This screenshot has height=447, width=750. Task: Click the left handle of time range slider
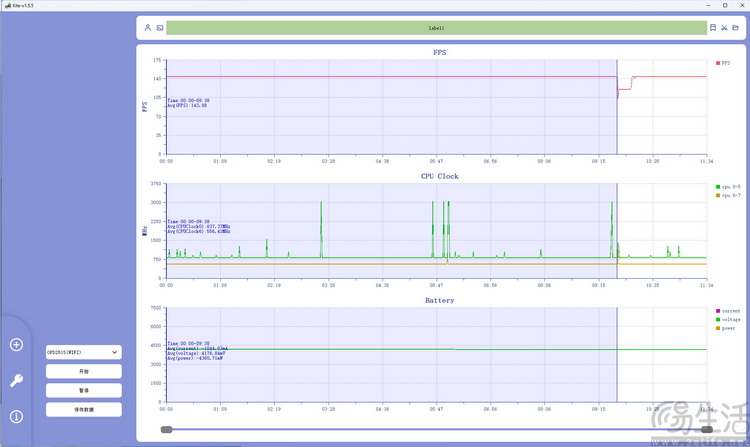(x=166, y=429)
